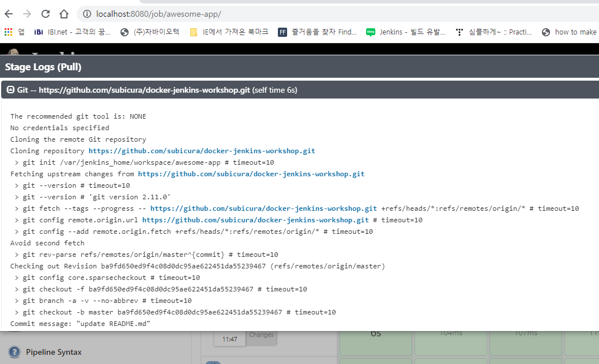599x364 pixels.
Task: Open Cloning repository GitHub link
Action: tap(202, 151)
